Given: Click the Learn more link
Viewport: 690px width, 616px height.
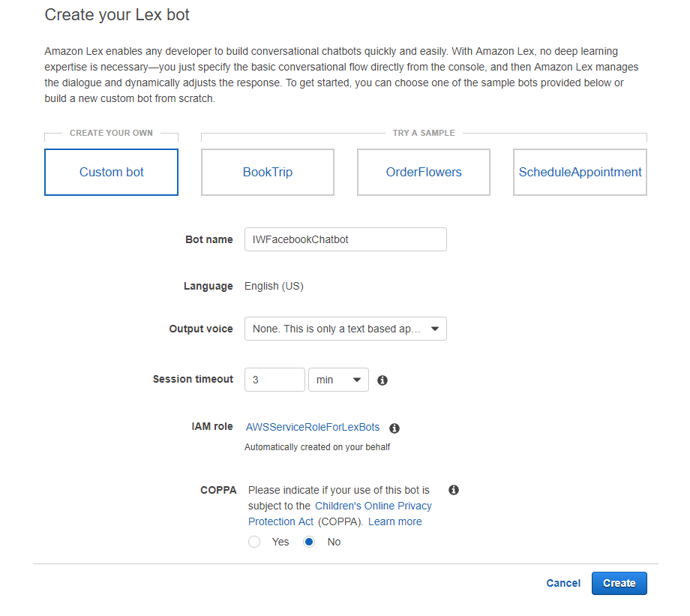Looking at the screenshot, I should [x=395, y=521].
